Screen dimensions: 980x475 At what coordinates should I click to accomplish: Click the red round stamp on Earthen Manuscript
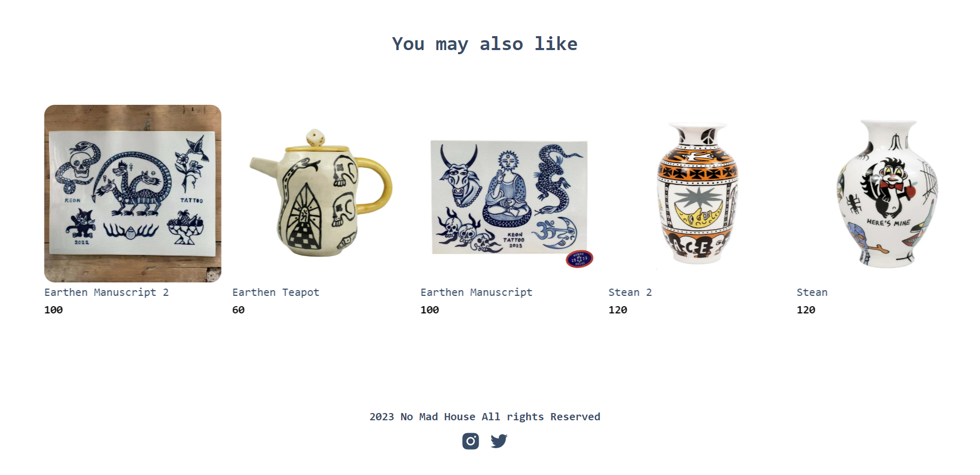(x=579, y=259)
